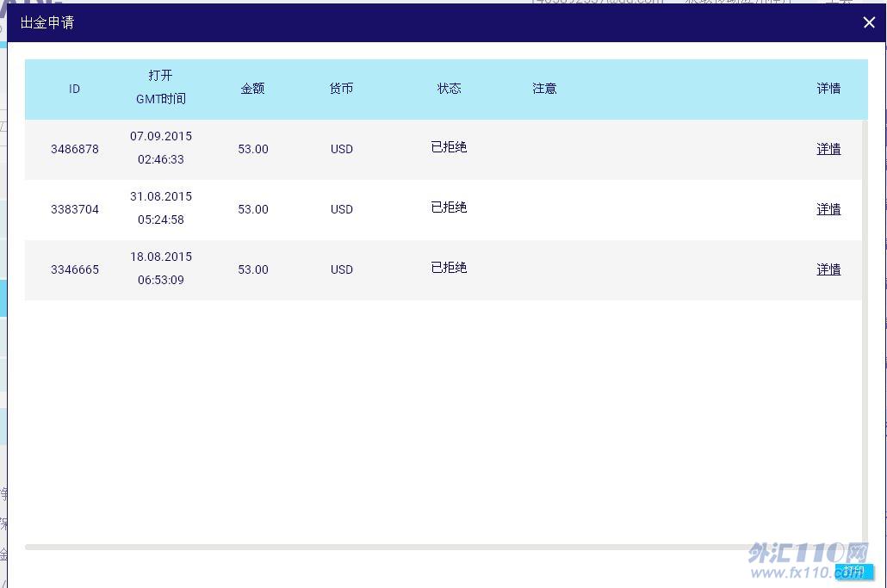This screenshot has height=588, width=887.
Task: Click the 注意 column header
Action: click(x=544, y=89)
